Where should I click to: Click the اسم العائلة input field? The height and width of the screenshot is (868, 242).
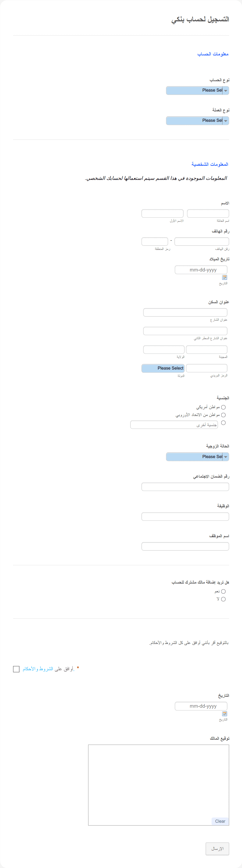208,213
